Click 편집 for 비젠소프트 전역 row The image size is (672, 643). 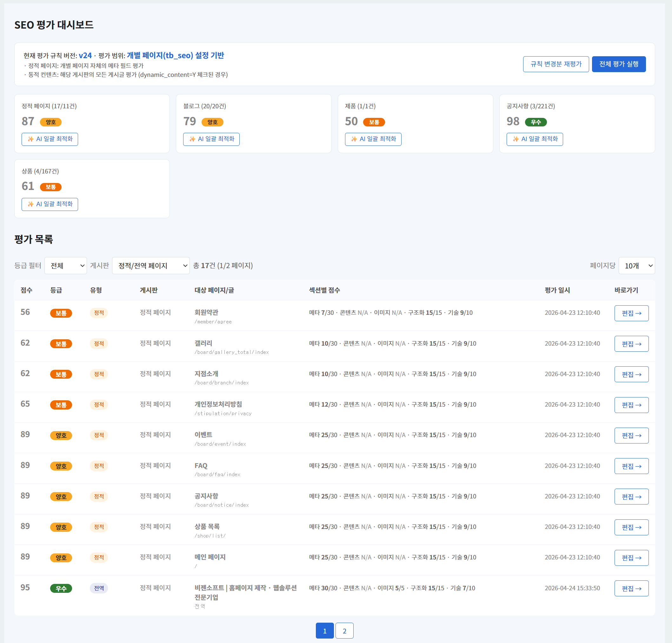[x=631, y=588]
